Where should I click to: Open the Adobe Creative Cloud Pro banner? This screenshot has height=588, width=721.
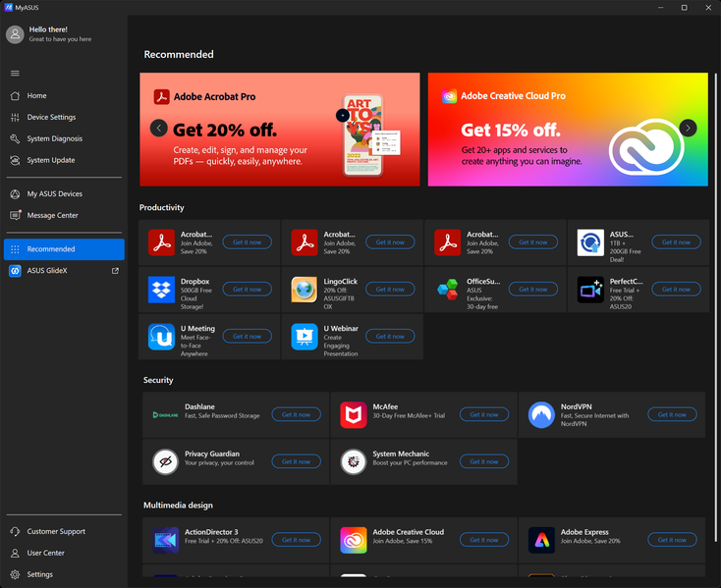568,130
